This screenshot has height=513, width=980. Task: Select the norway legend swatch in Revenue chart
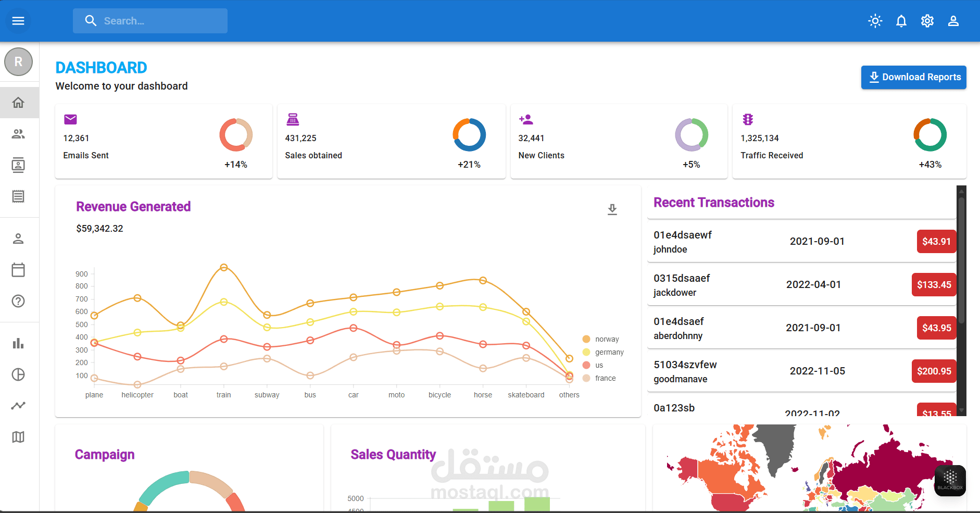586,339
